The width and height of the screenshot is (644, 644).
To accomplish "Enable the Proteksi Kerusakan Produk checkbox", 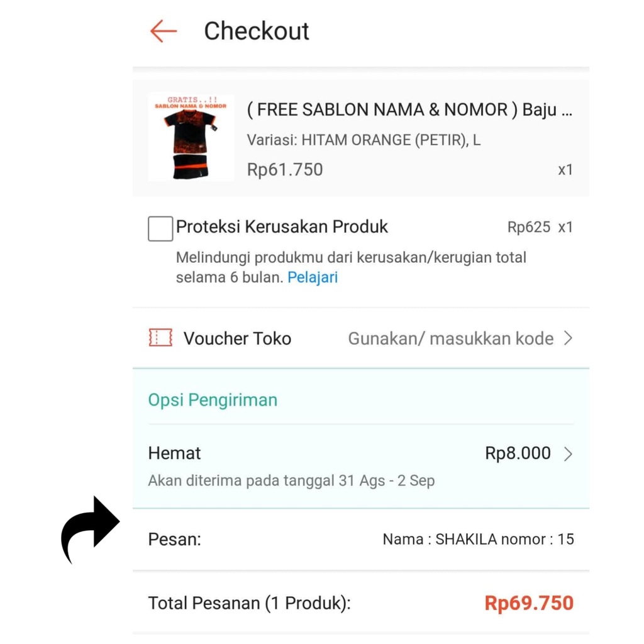I will (x=160, y=228).
